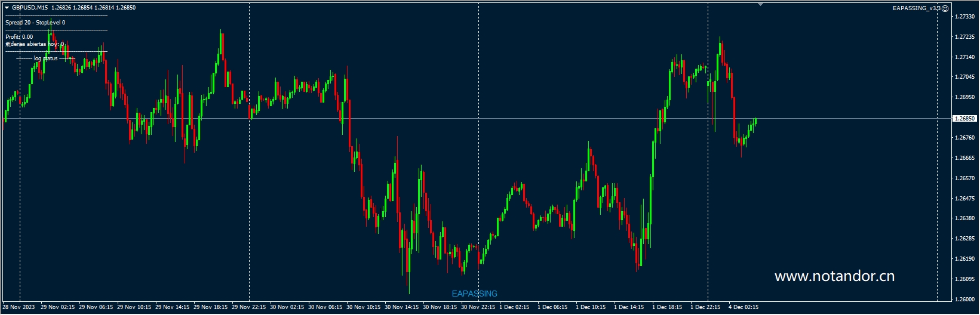The height and width of the screenshot is (315, 980).
Task: Click the '29 Nov 18:15' time axis label
Action: tap(211, 308)
